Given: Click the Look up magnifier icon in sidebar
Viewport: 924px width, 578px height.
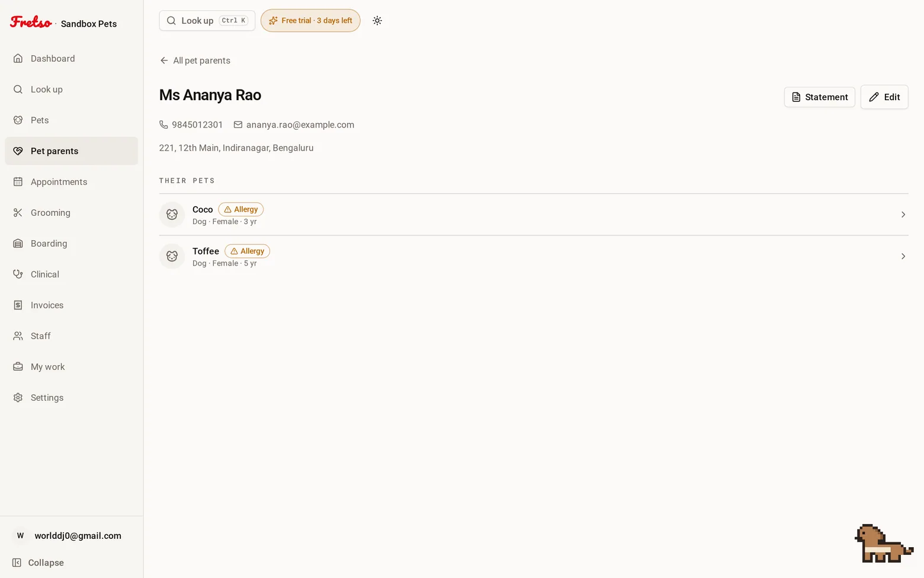Looking at the screenshot, I should pyautogui.click(x=18, y=90).
